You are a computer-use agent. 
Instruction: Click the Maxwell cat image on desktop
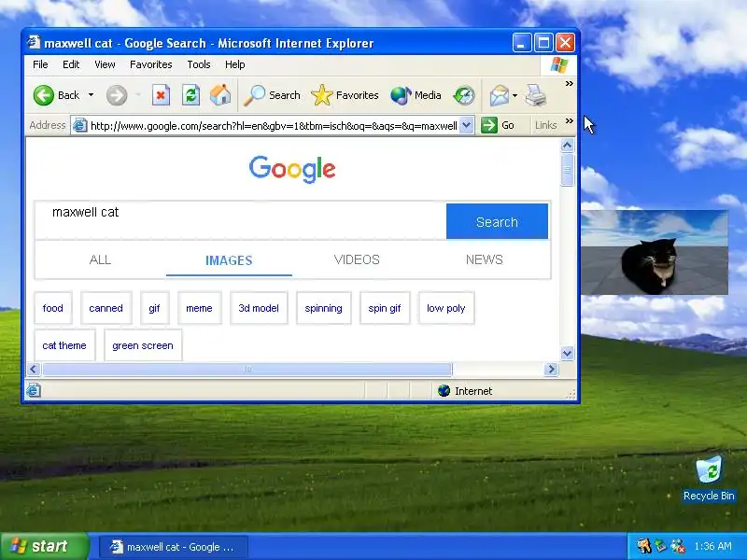[x=654, y=252]
